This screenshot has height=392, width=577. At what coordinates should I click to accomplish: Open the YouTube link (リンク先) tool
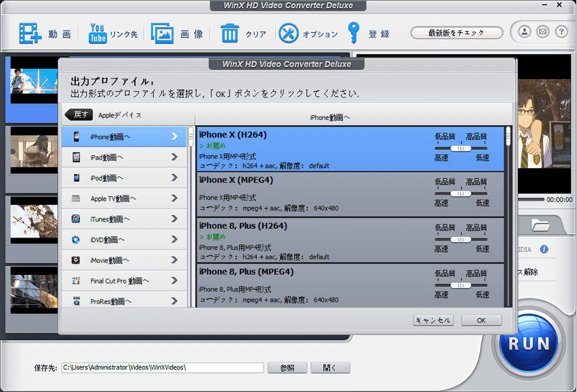coord(97,33)
